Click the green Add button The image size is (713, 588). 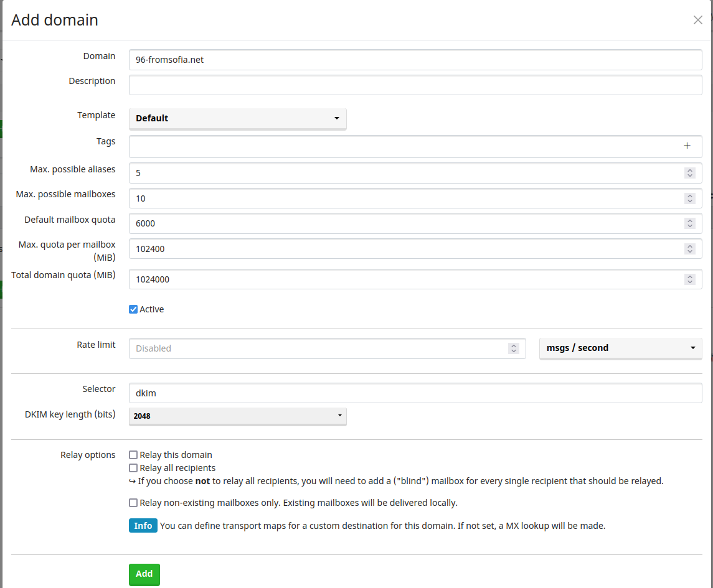(x=144, y=574)
